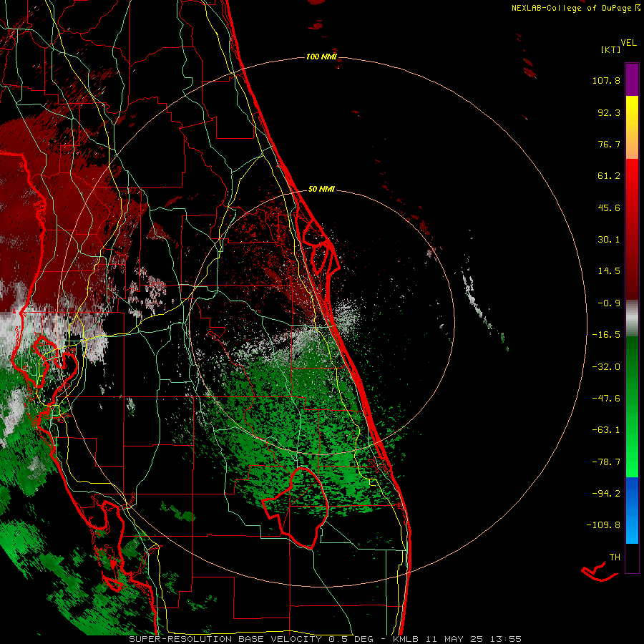Click the -109.8 legend value

click(604, 525)
